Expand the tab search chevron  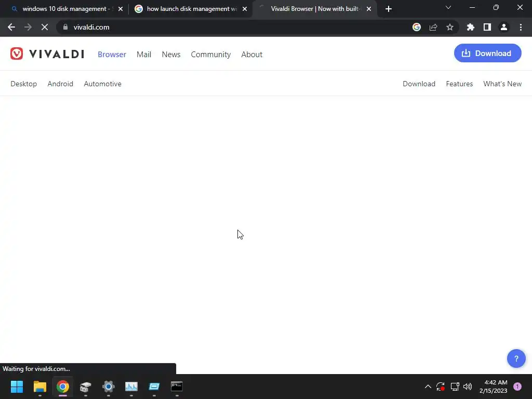[448, 7]
